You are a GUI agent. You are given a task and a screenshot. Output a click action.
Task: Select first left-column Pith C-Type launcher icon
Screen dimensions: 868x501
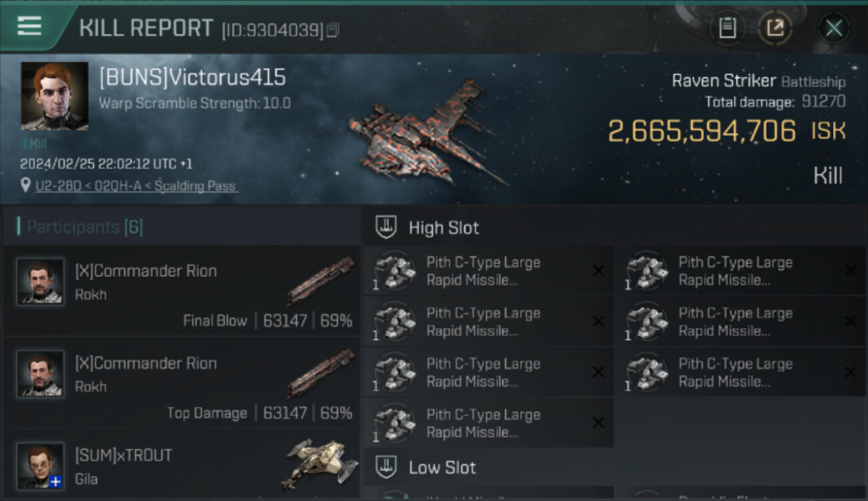pyautogui.click(x=394, y=271)
